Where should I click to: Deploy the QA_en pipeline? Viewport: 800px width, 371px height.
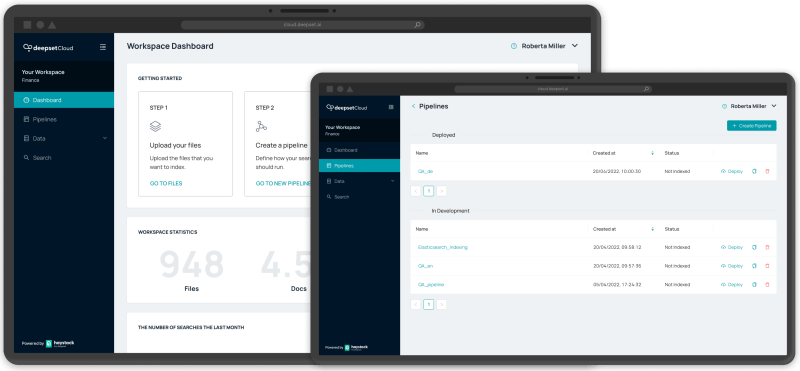(x=732, y=266)
